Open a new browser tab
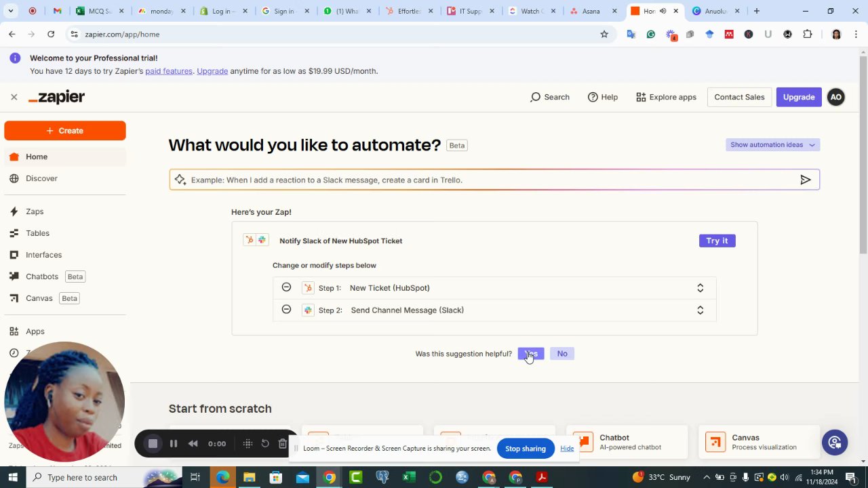 click(x=757, y=11)
